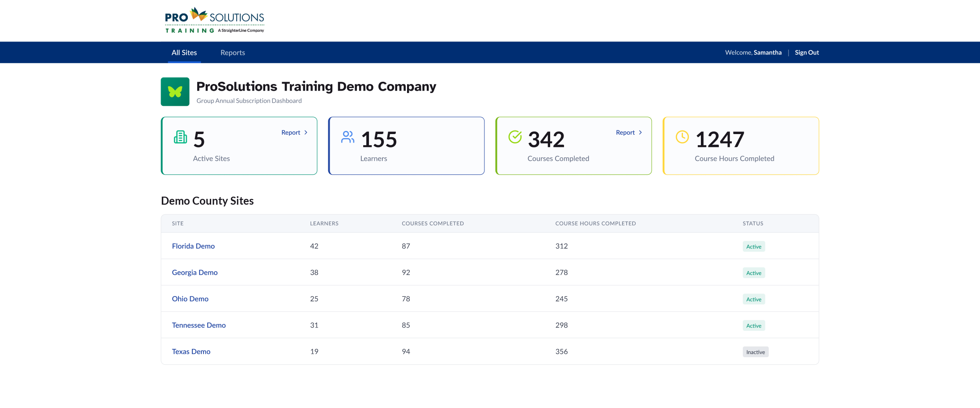980x408 pixels.
Task: Click Texas Demo's 356 course hours value
Action: tap(561, 352)
